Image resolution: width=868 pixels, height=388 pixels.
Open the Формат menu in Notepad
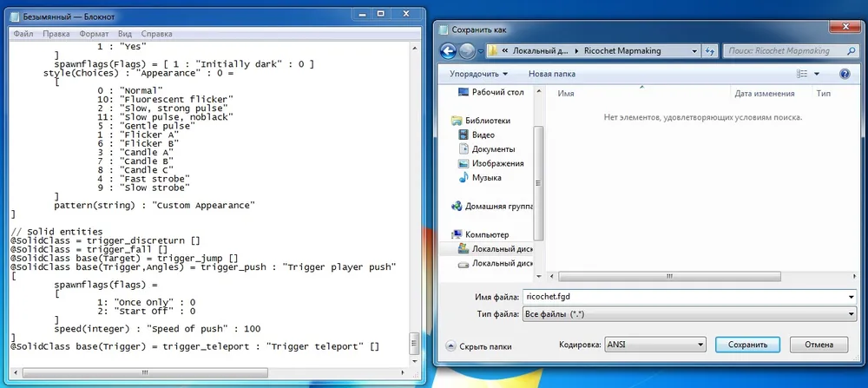pos(94,33)
